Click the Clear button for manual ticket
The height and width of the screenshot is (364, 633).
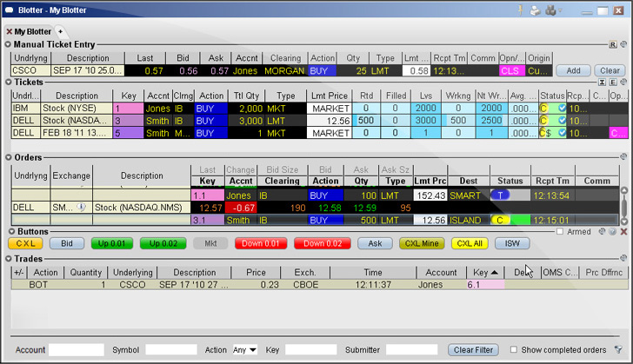pyautogui.click(x=610, y=70)
